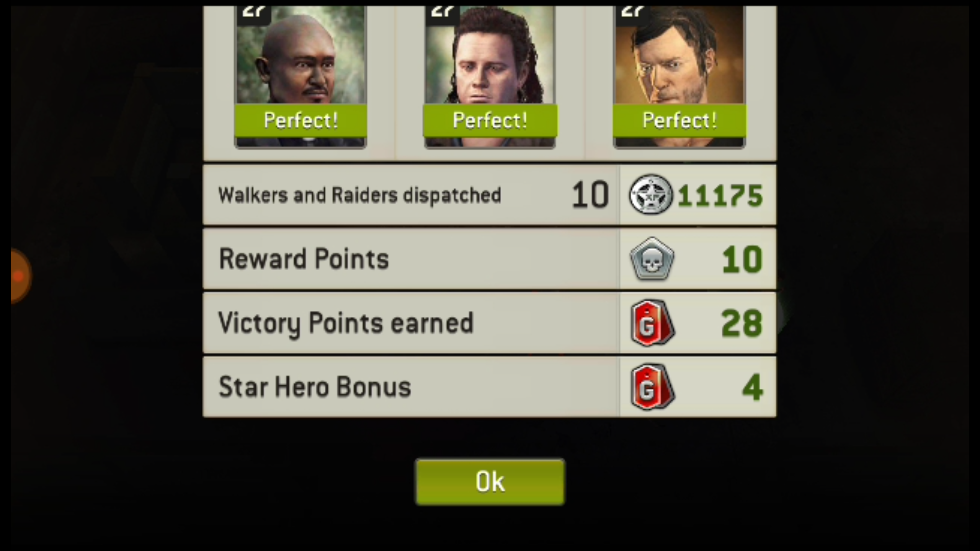
Task: Tap the green Ok button
Action: [x=490, y=482]
